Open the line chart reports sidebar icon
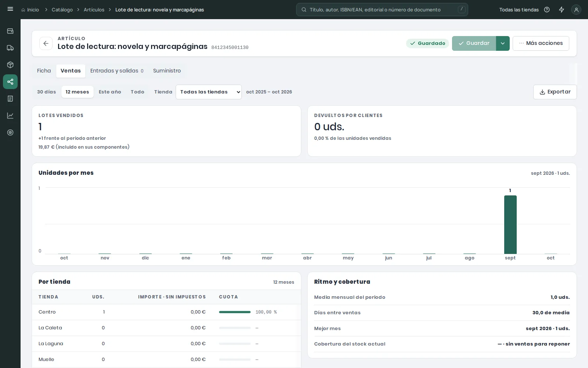This screenshot has width=588, height=368. pyautogui.click(x=10, y=116)
